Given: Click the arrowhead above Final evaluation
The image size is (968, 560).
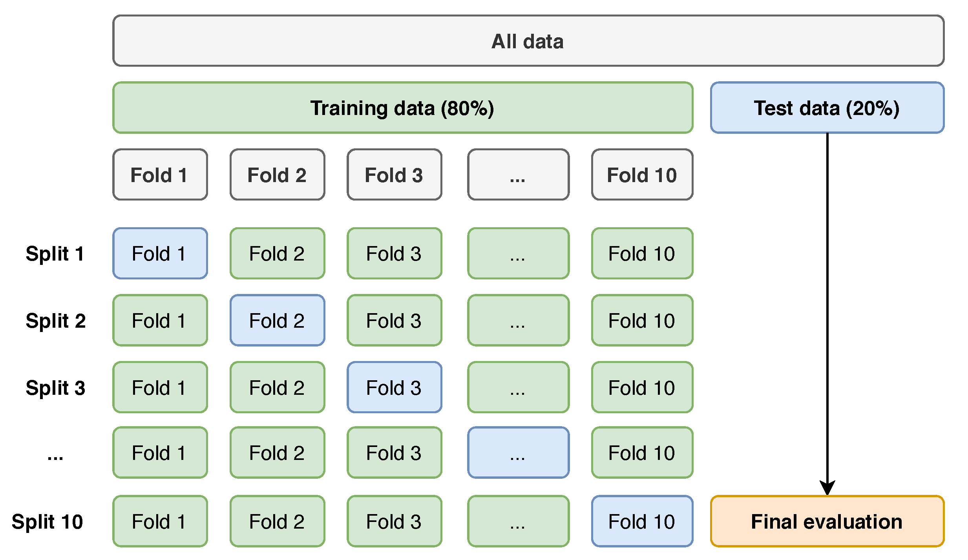Looking at the screenshot, I should (827, 488).
